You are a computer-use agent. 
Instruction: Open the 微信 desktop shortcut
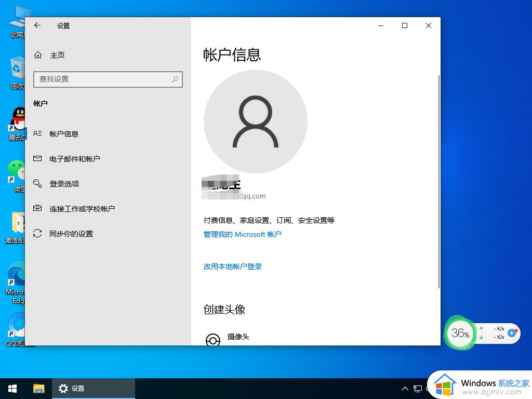(17, 176)
